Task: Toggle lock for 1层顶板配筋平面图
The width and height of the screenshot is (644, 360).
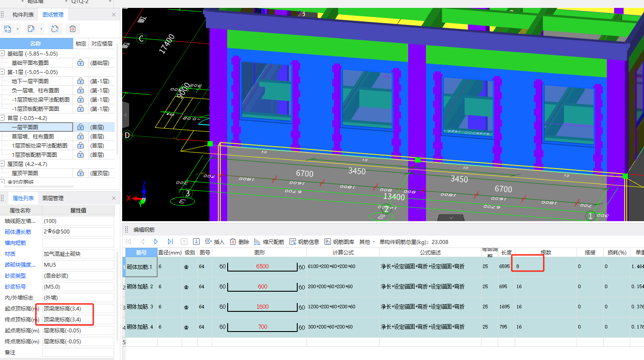Action: [81, 155]
